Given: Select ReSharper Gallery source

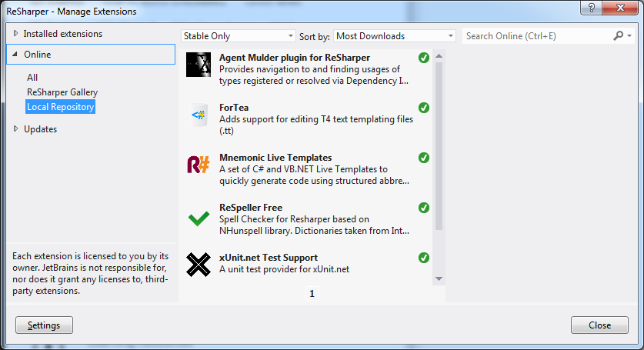Looking at the screenshot, I should point(62,92).
